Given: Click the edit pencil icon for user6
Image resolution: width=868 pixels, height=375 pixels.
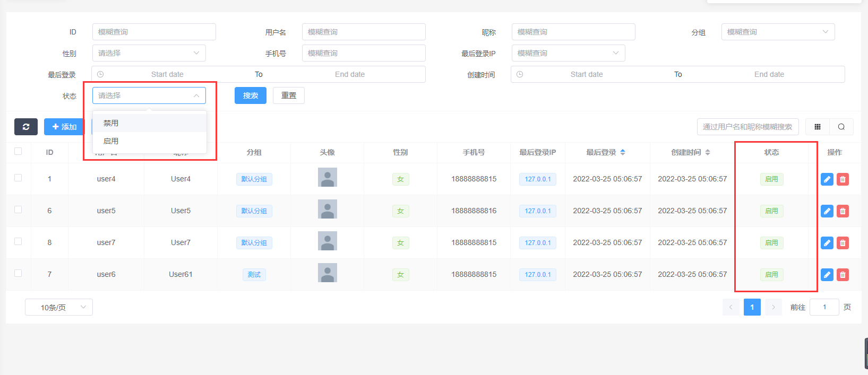Looking at the screenshot, I should pos(827,275).
